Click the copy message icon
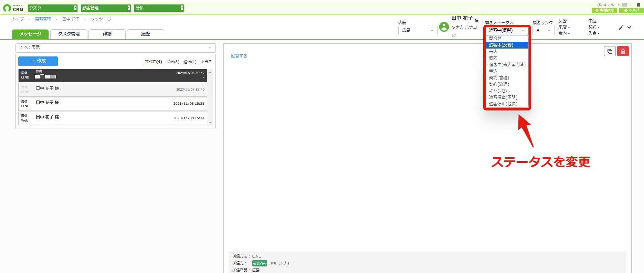The image size is (644, 273). pyautogui.click(x=610, y=51)
